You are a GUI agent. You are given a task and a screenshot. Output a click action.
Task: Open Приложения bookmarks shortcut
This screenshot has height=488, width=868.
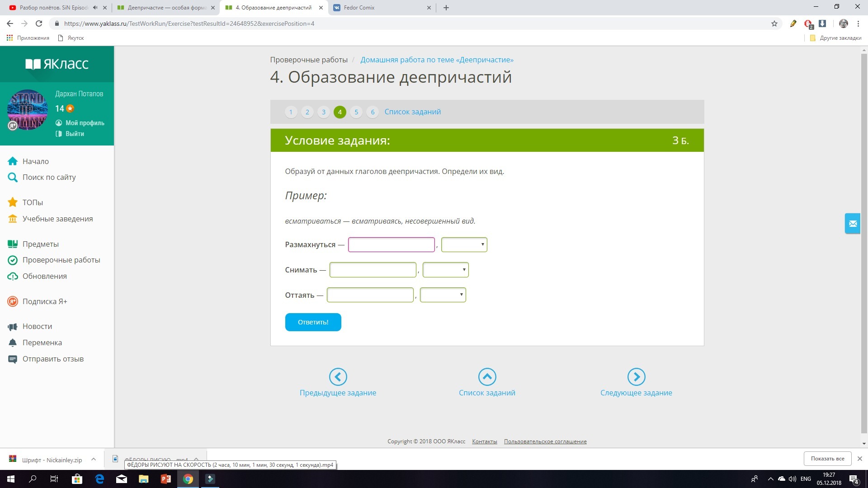(x=28, y=38)
